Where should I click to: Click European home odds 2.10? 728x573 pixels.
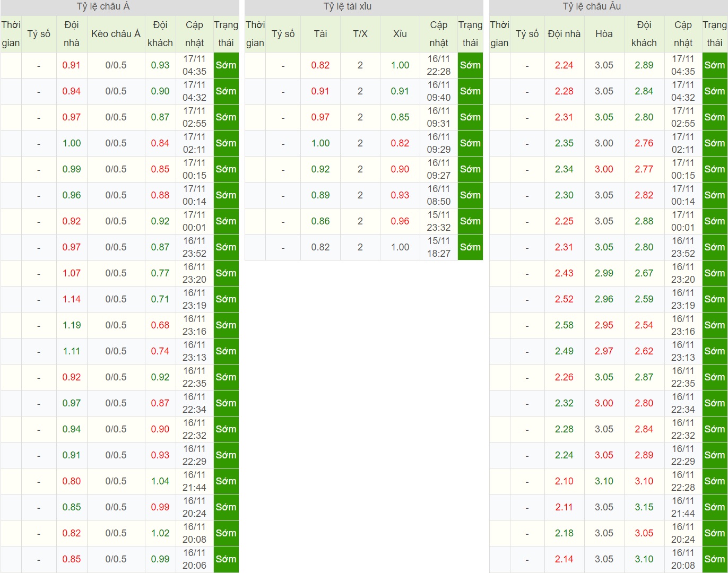tap(564, 481)
